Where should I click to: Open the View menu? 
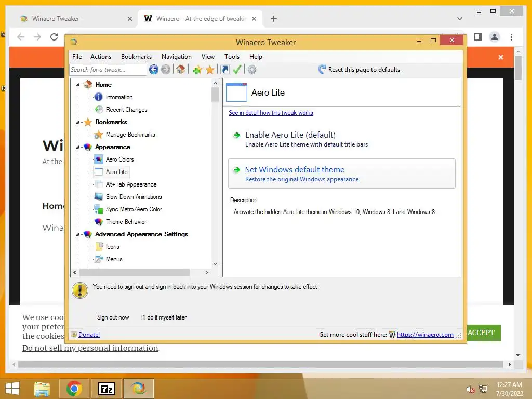point(208,57)
